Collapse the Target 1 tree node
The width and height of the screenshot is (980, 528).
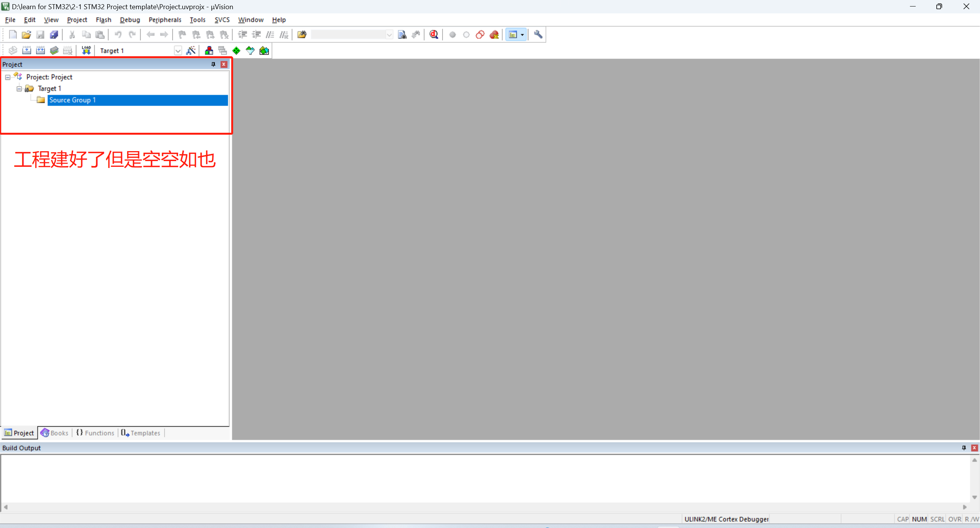19,88
